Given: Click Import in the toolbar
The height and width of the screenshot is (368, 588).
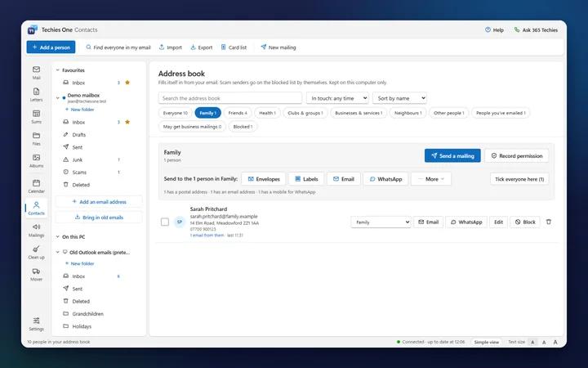Looking at the screenshot, I should pyautogui.click(x=171, y=47).
